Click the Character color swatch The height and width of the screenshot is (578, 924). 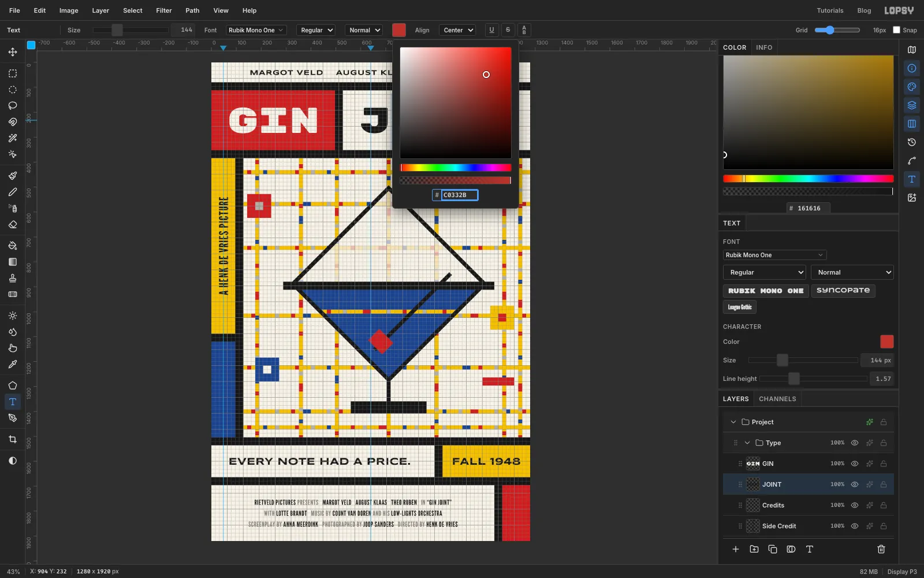pyautogui.click(x=886, y=342)
